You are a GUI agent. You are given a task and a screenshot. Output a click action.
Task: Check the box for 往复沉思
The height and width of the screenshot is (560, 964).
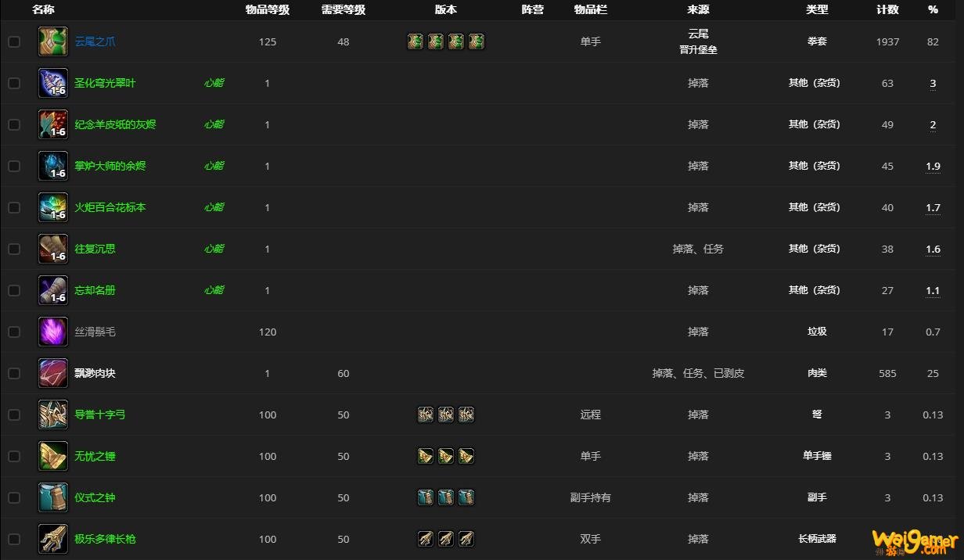tap(14, 249)
